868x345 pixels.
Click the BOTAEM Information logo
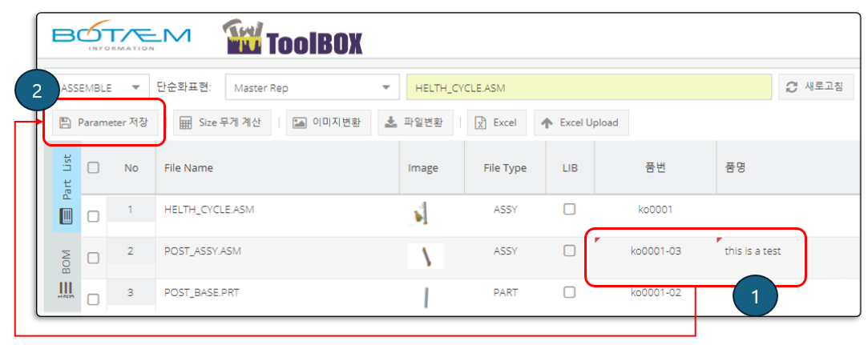121,35
